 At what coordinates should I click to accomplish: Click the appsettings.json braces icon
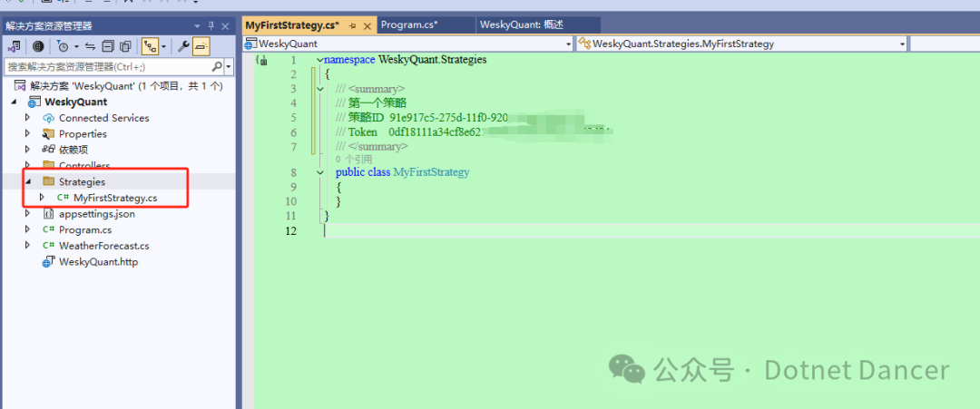tap(48, 213)
